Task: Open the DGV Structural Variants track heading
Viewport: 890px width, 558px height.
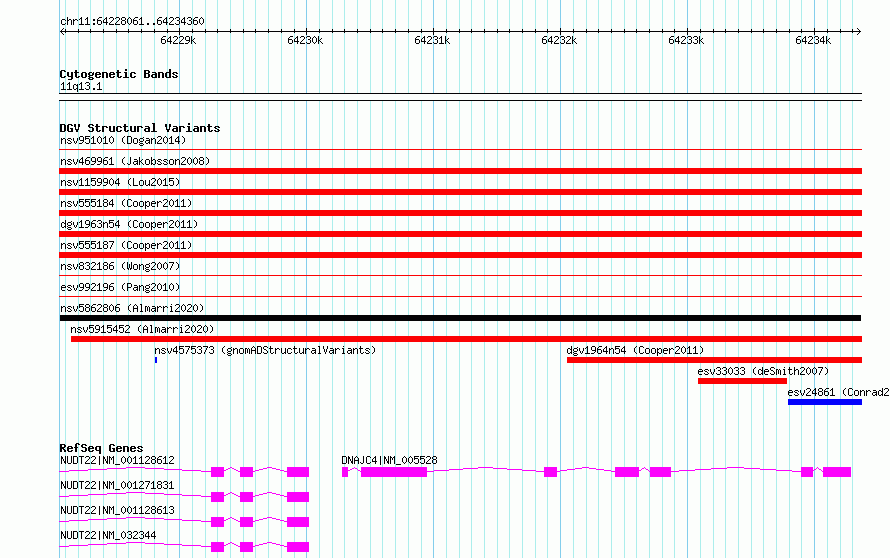Action: (x=140, y=128)
